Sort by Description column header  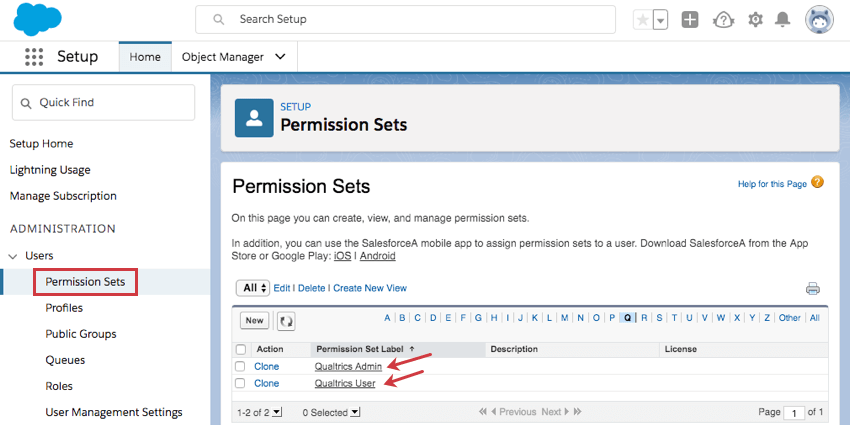point(514,349)
